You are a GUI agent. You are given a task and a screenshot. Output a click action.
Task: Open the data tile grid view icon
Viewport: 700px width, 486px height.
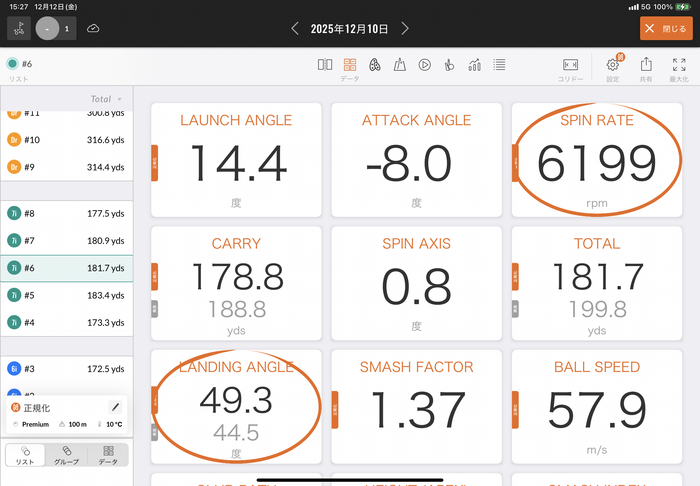[350, 64]
